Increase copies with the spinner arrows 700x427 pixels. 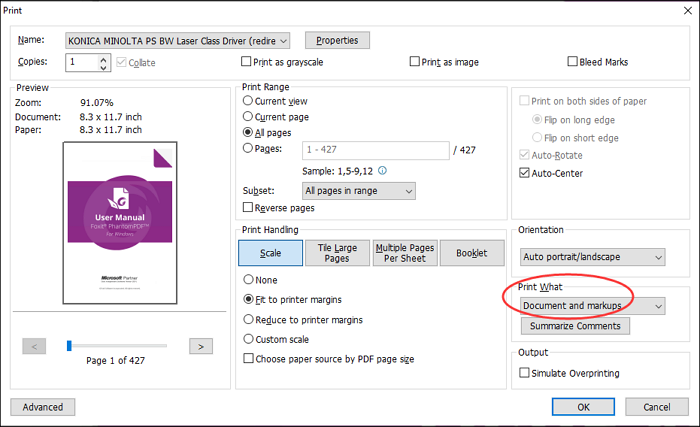click(104, 58)
